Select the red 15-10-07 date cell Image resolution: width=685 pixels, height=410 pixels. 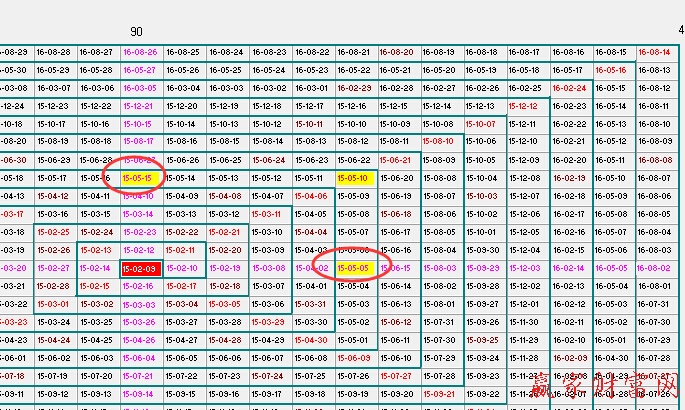coord(482,124)
